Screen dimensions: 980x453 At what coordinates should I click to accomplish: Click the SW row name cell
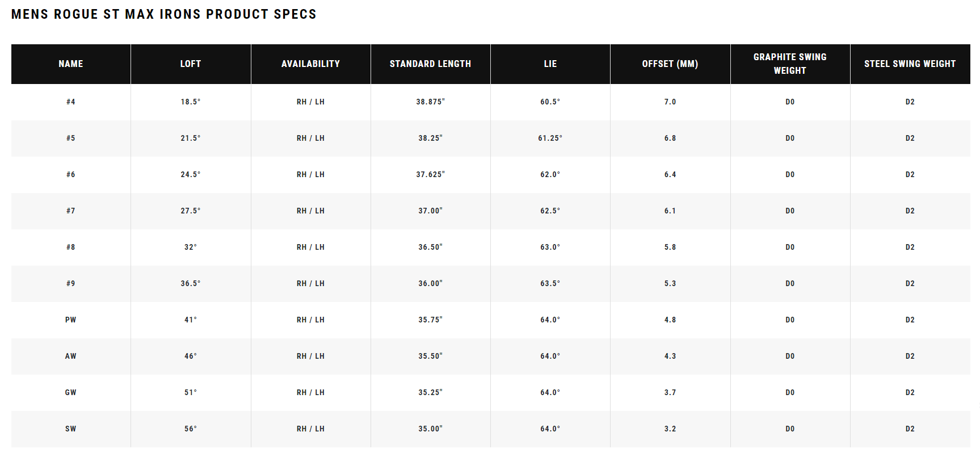[71, 429]
